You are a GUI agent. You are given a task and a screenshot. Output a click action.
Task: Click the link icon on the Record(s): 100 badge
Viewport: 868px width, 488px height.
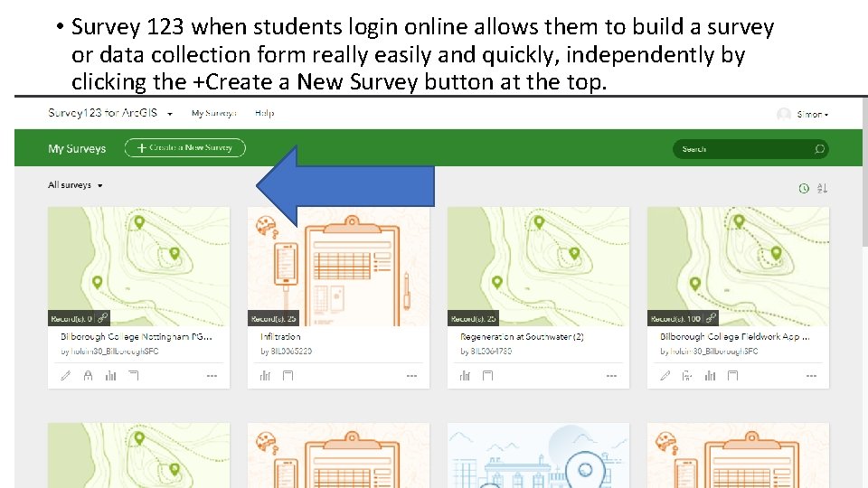[711, 318]
